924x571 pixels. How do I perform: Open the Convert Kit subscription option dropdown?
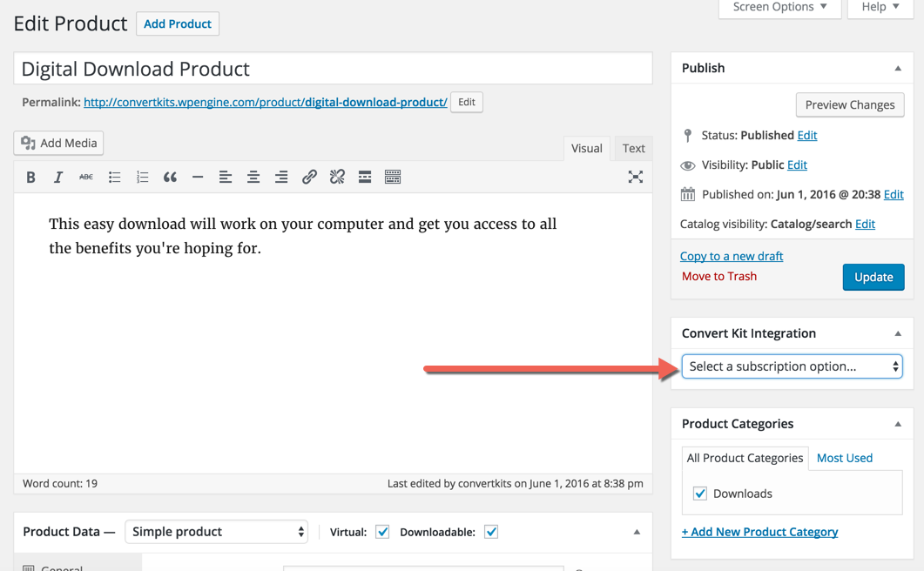[792, 366]
